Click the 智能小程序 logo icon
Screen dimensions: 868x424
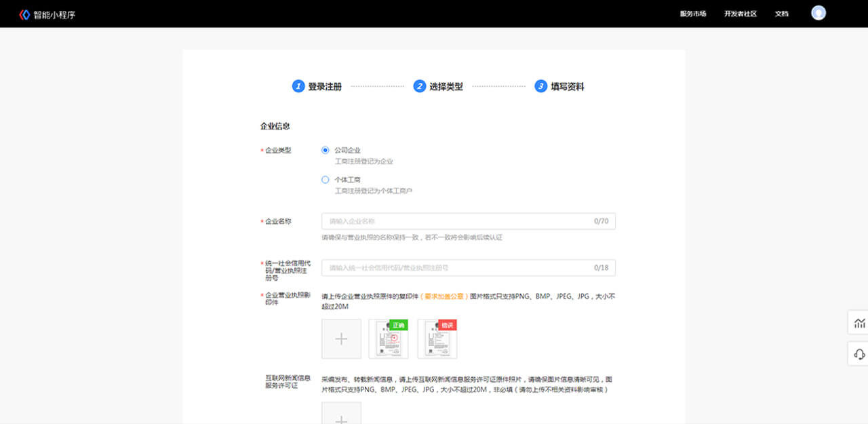click(23, 13)
